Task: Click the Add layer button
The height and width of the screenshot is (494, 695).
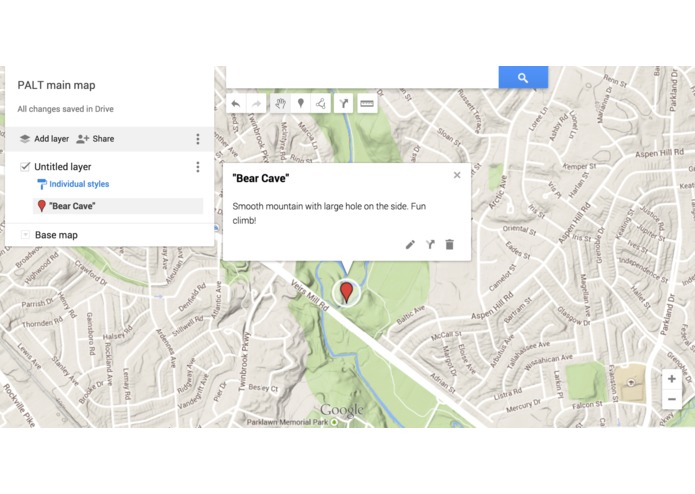Action: pyautogui.click(x=44, y=139)
